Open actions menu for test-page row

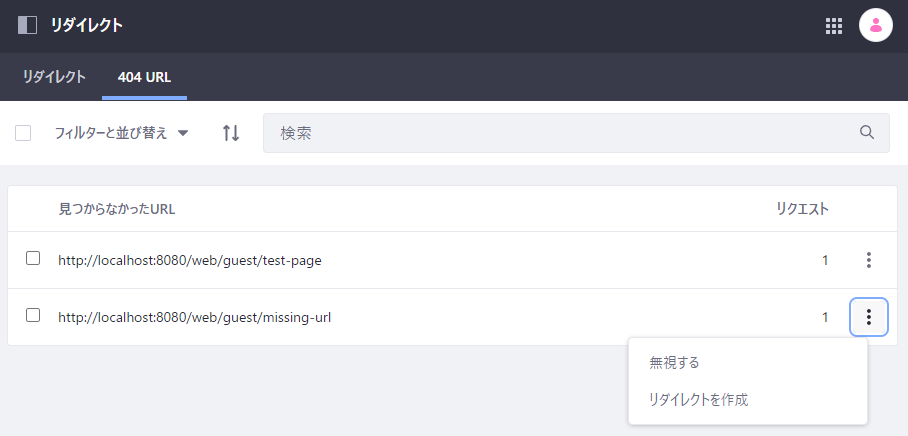tap(868, 260)
